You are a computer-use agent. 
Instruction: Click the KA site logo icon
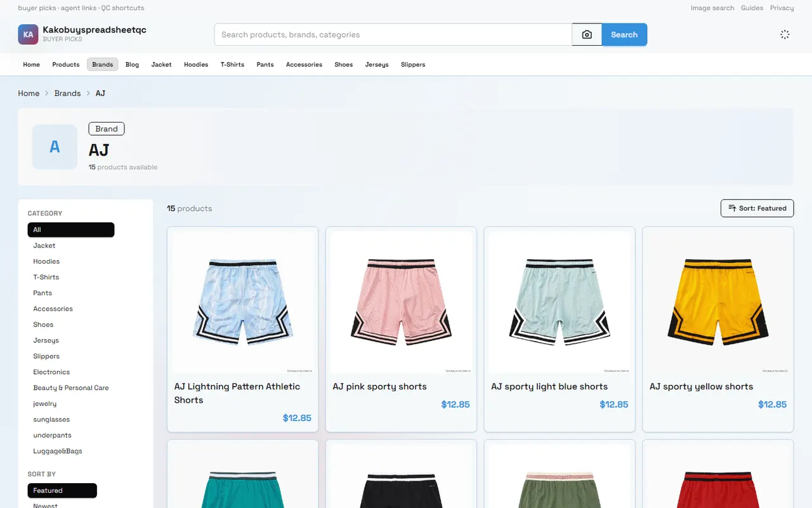pyautogui.click(x=28, y=34)
